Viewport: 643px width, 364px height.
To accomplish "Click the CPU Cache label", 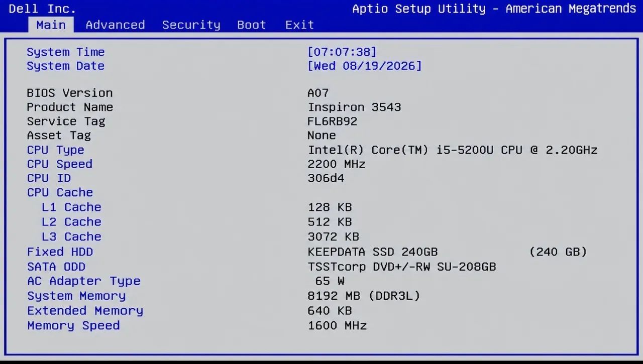I will click(x=60, y=192).
